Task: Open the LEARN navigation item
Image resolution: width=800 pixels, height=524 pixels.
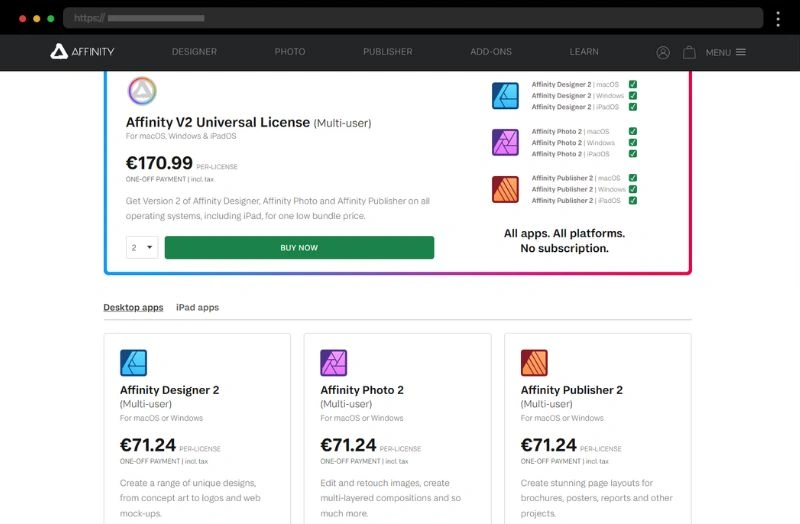Action: [x=584, y=52]
